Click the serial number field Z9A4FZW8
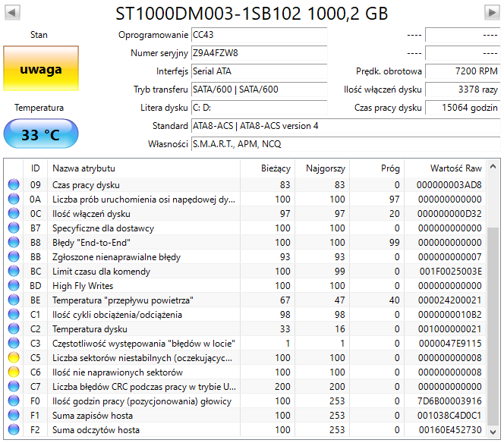This screenshot has height=443, width=504. (x=258, y=53)
